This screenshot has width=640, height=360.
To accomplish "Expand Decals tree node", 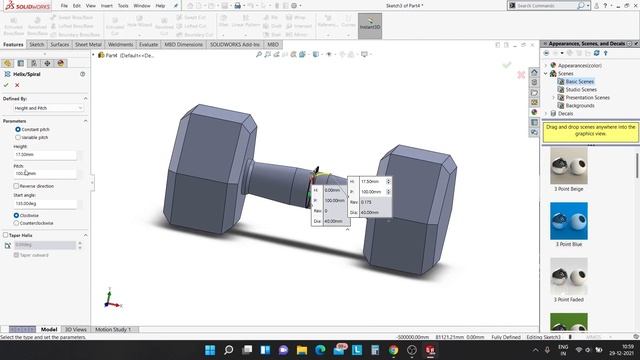I will pyautogui.click(x=546, y=113).
